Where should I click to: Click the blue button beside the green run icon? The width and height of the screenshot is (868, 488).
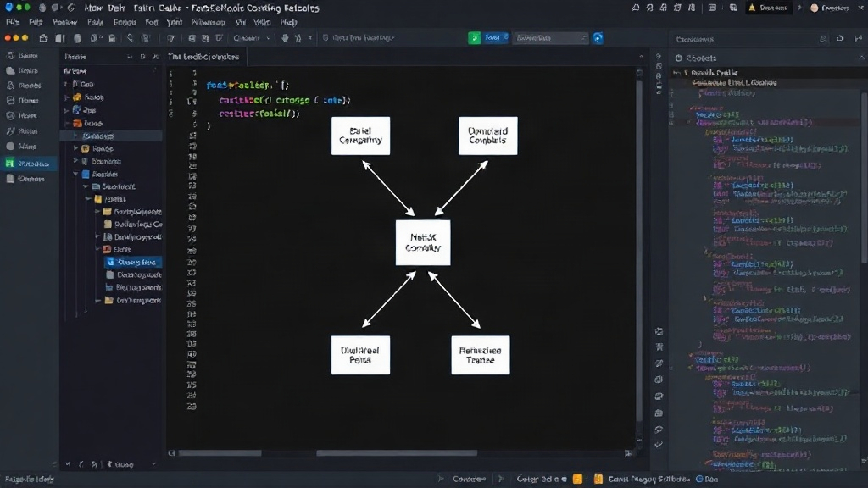point(495,37)
